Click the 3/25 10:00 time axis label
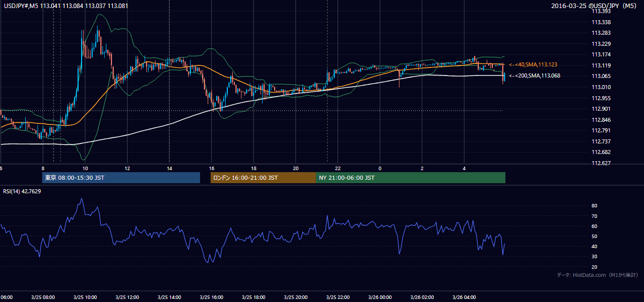Viewport: 644px width, 302px height. 85,297
